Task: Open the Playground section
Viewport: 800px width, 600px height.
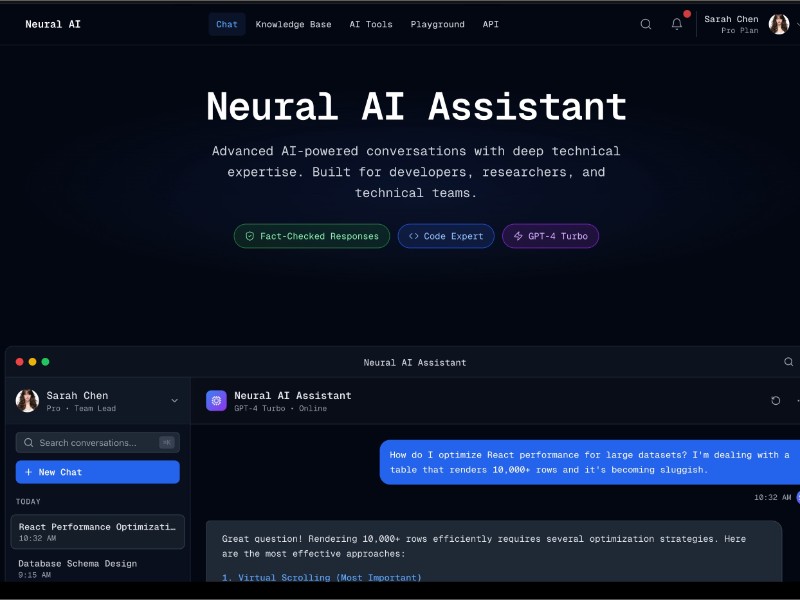Action: click(x=437, y=24)
